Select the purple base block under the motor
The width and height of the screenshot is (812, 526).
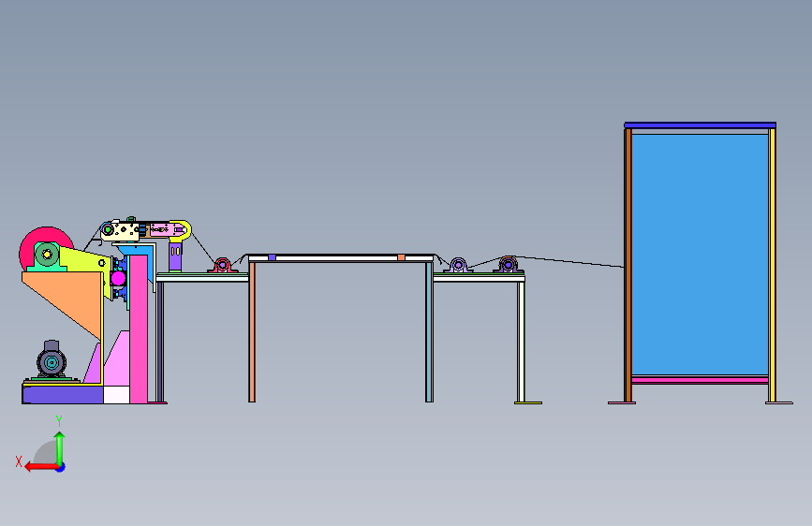63,395
